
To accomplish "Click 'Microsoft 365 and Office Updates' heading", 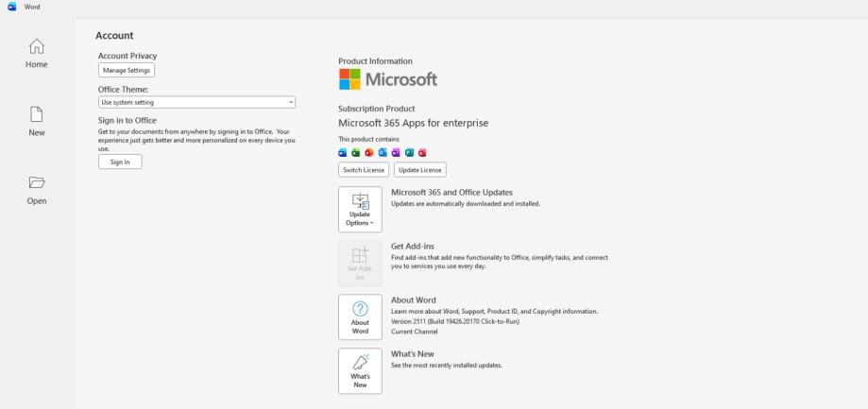I will click(451, 193).
